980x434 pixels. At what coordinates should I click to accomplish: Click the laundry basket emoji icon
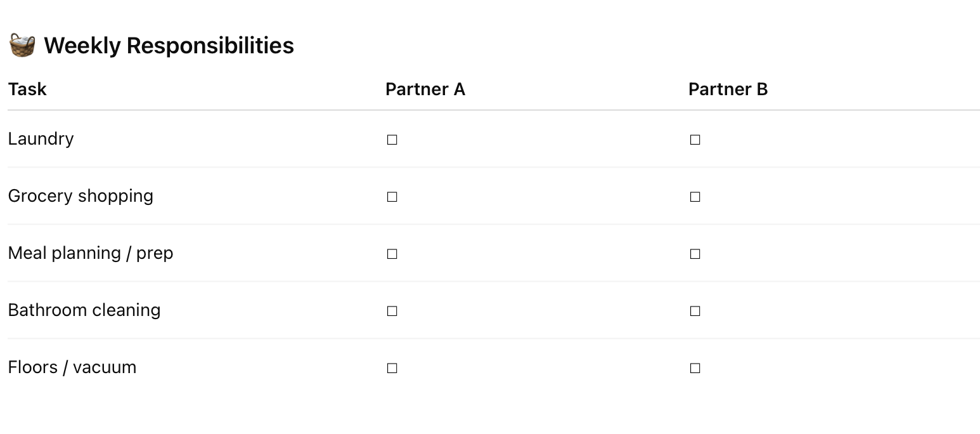pos(22,46)
